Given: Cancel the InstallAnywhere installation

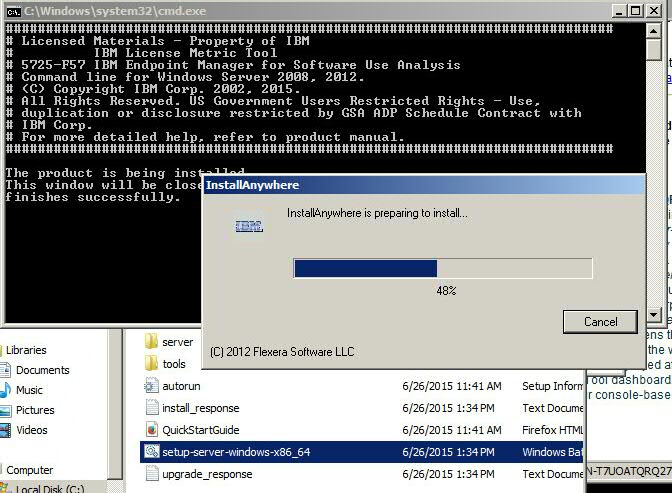Looking at the screenshot, I should [600, 321].
